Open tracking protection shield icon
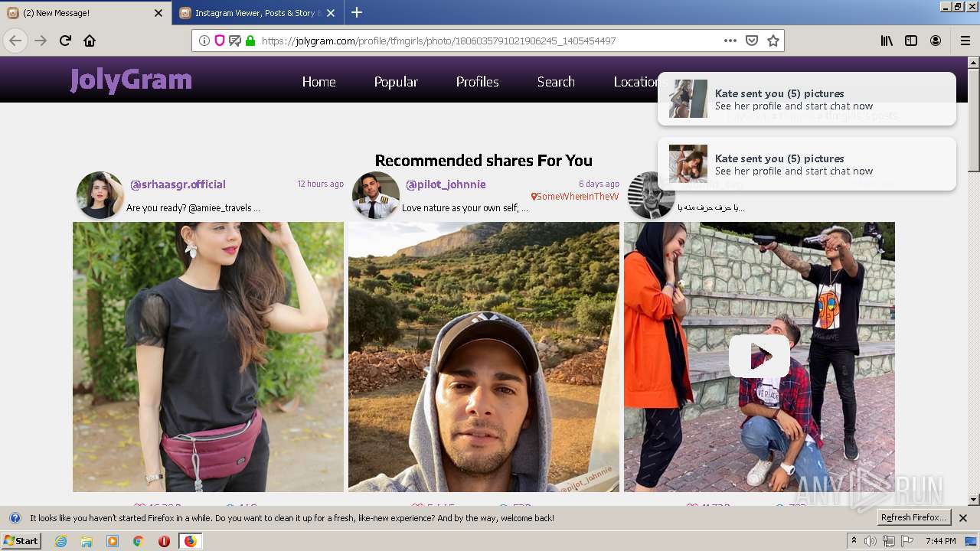 220,41
